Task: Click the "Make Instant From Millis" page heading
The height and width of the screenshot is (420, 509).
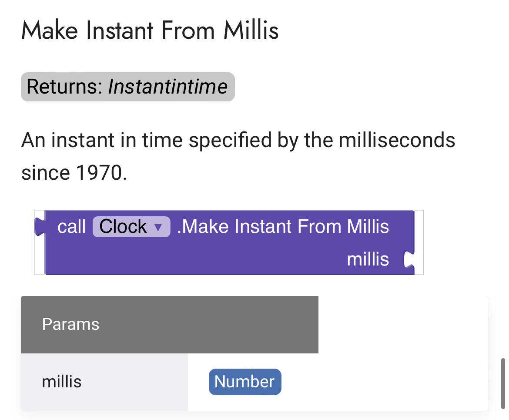Action: pos(150,30)
